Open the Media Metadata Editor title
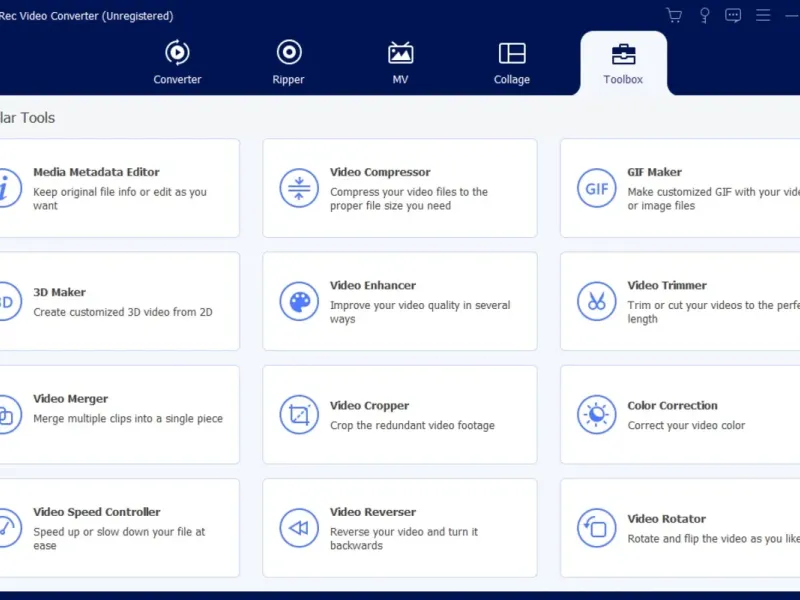The width and height of the screenshot is (800, 600). pos(96,172)
